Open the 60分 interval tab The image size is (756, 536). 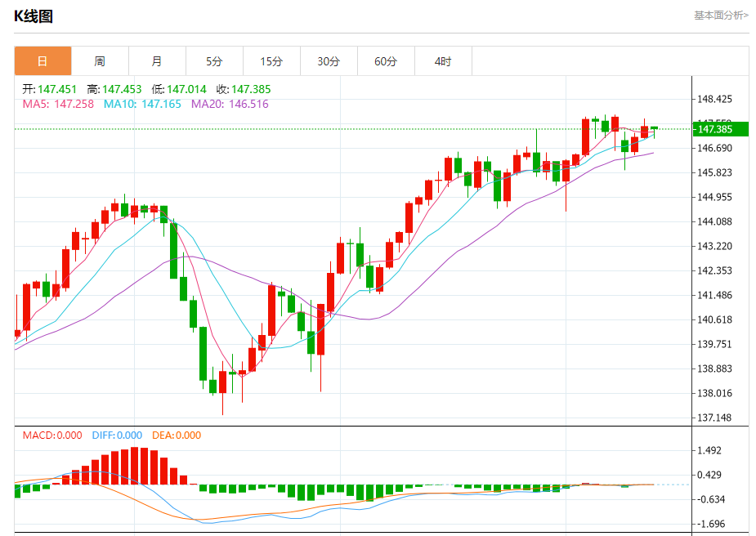coord(386,61)
